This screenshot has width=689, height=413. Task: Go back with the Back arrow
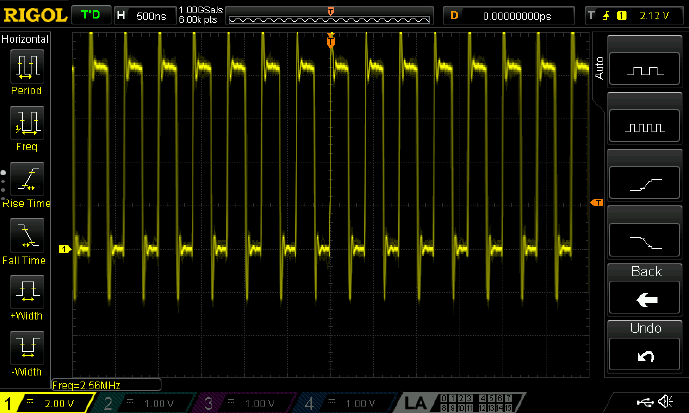(x=645, y=299)
